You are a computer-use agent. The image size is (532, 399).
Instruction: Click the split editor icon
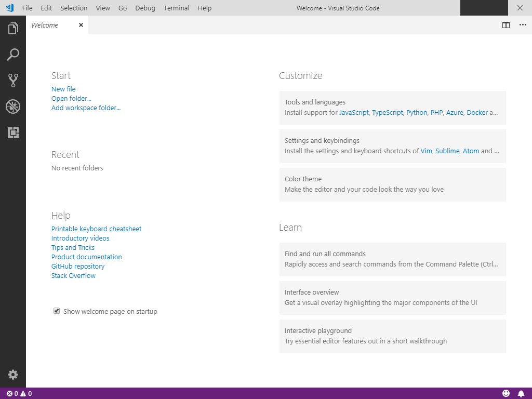506,25
